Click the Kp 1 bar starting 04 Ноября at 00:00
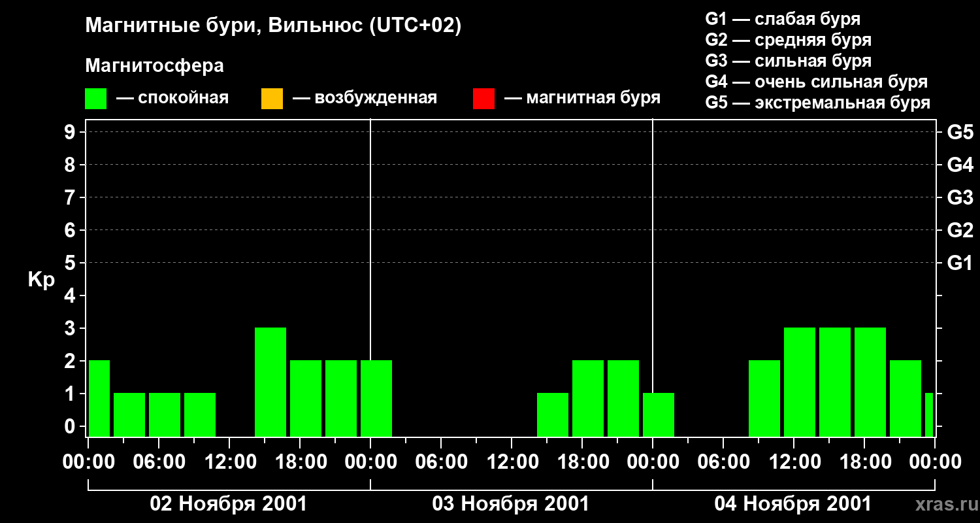980x523 pixels. coord(659,414)
